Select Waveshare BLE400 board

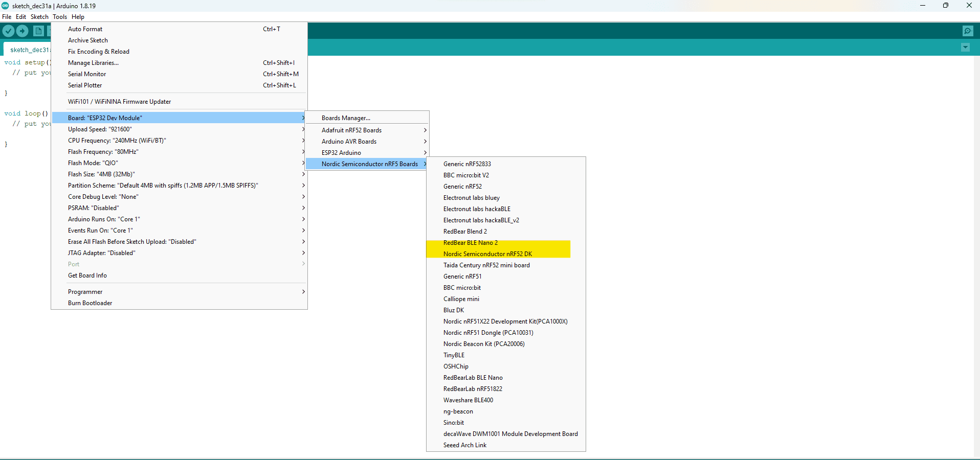(x=506, y=400)
